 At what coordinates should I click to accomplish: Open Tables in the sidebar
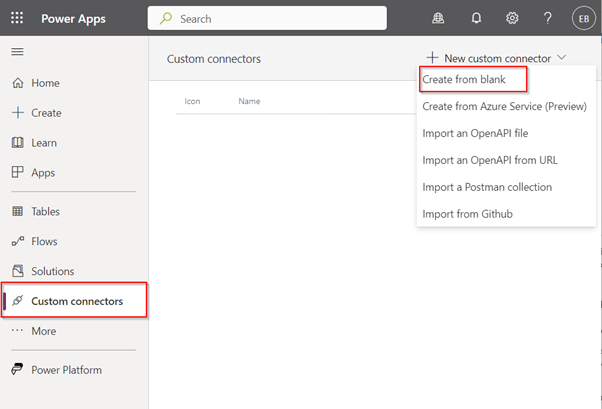coord(45,212)
